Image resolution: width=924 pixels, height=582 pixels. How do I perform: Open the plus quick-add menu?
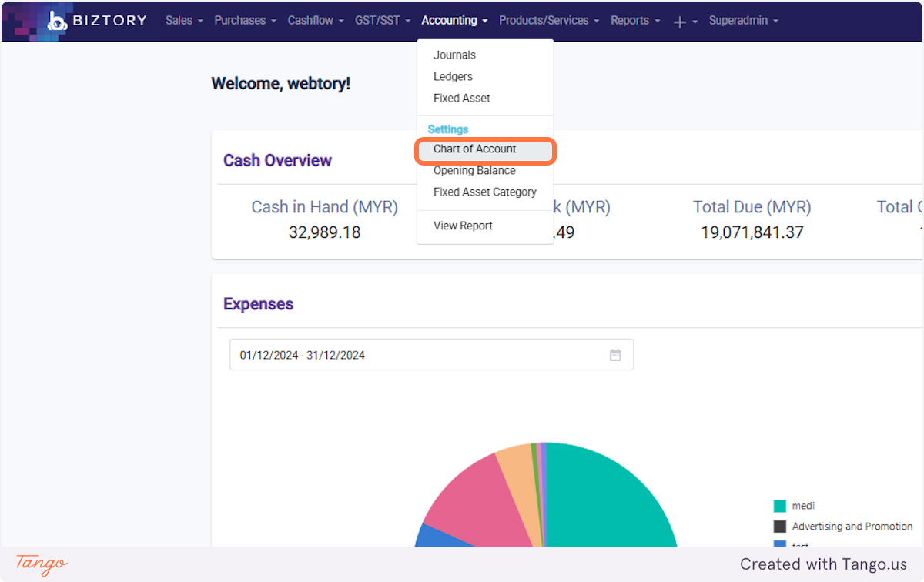(685, 22)
